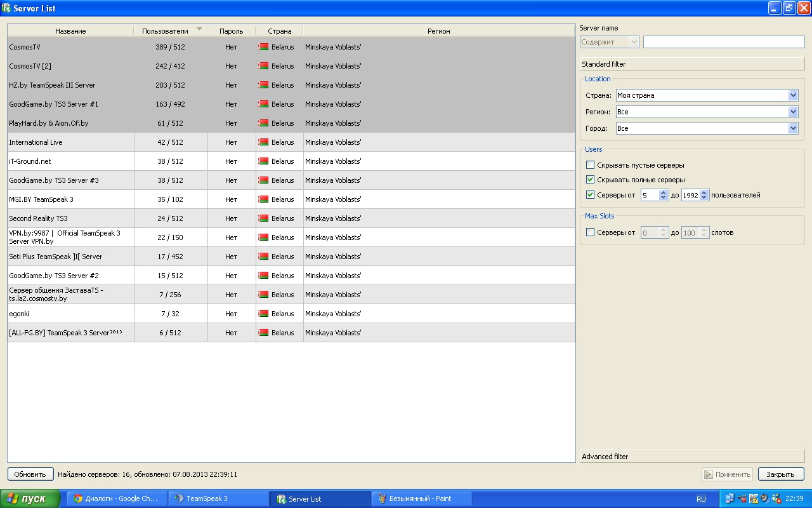Viewport: 812px width, 508px height.
Task: Open Google Chrome from the taskbar
Action: pyautogui.click(x=117, y=499)
